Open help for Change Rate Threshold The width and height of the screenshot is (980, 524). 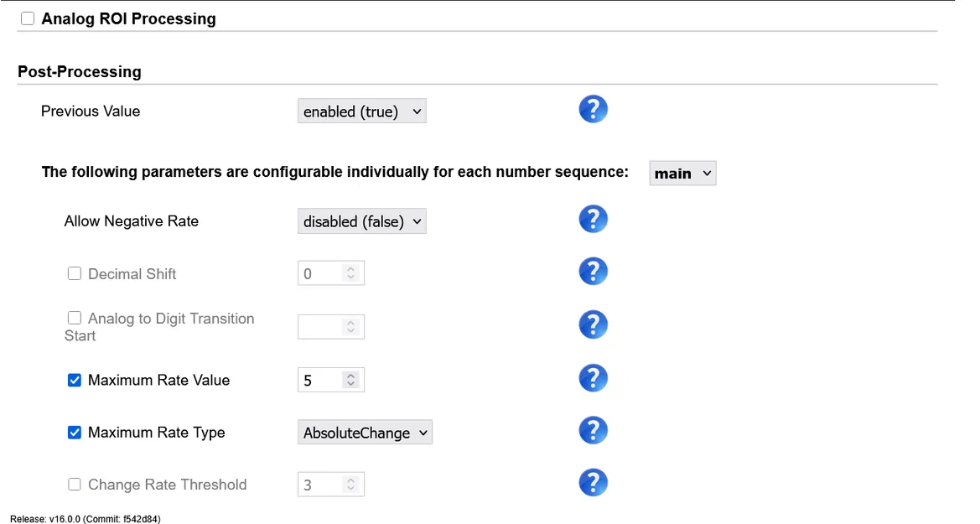point(593,484)
